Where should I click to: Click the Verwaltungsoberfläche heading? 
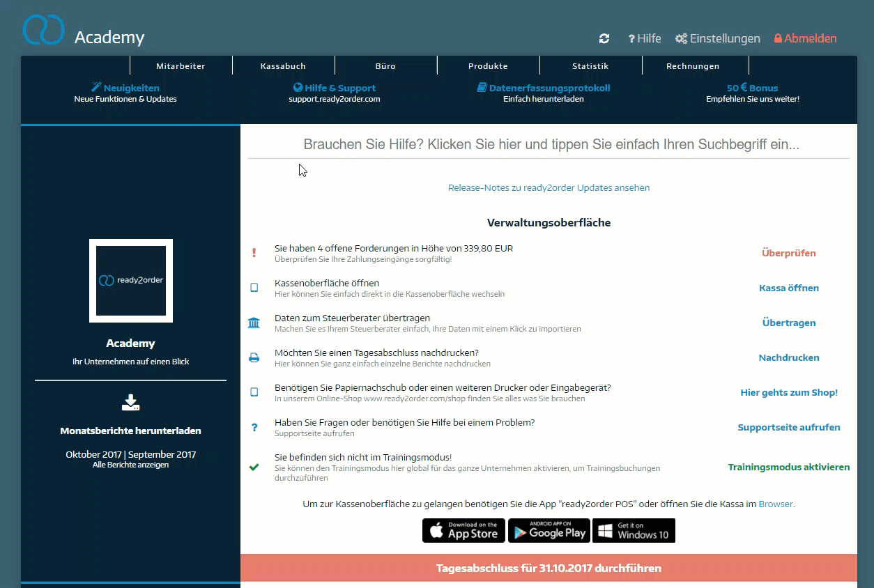click(549, 223)
